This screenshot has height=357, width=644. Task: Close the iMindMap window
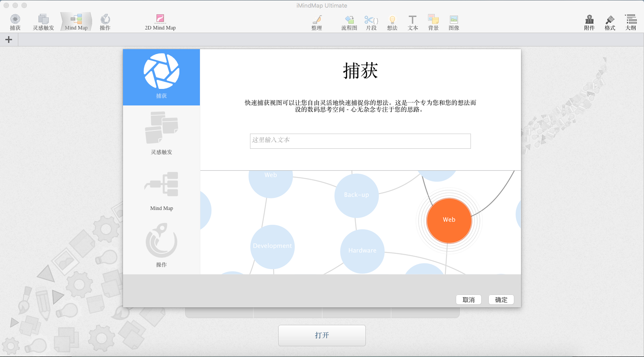[x=6, y=5]
